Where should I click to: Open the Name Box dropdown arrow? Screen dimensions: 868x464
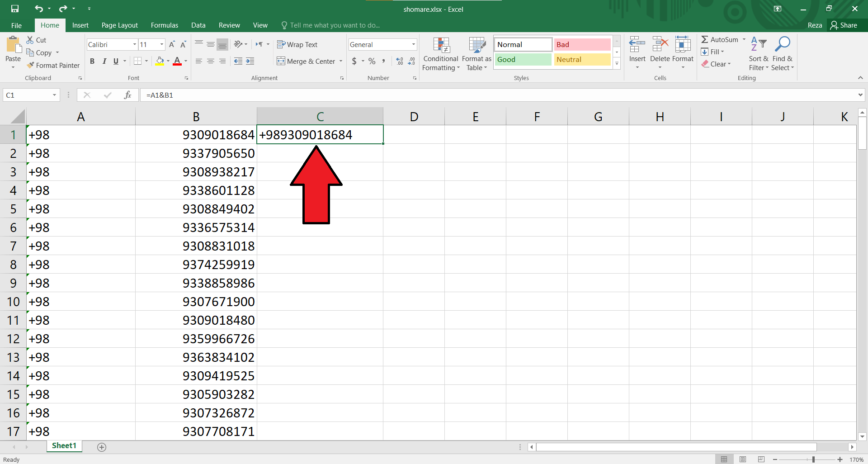coord(54,95)
